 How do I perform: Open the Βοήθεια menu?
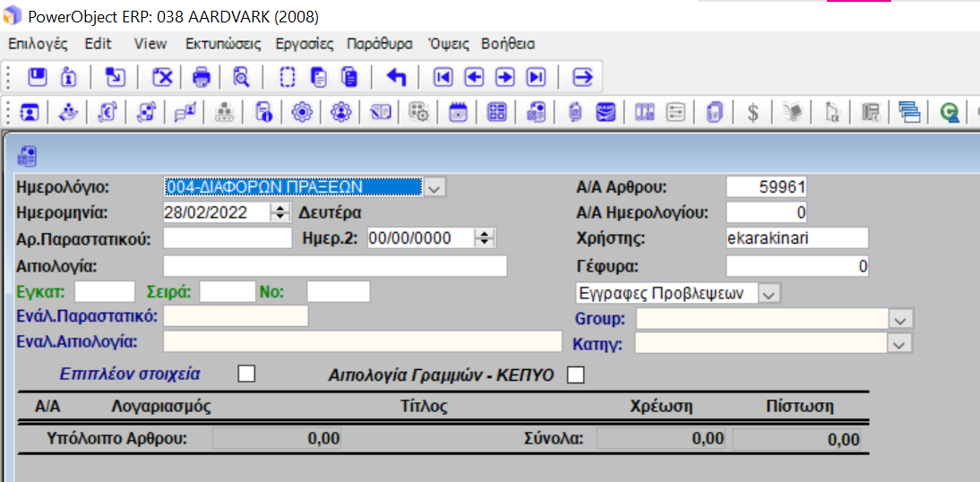coord(508,44)
